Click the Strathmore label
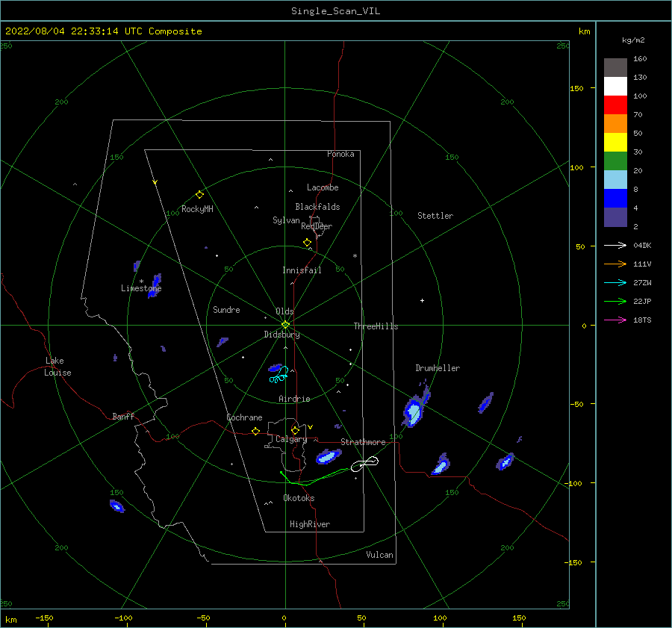This screenshot has height=628, width=672. tap(363, 442)
